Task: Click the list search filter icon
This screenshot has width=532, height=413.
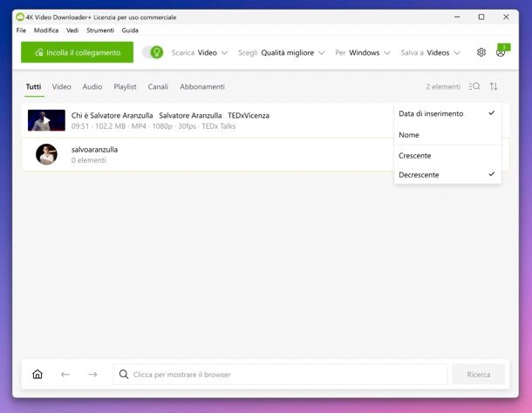Action: [x=474, y=86]
